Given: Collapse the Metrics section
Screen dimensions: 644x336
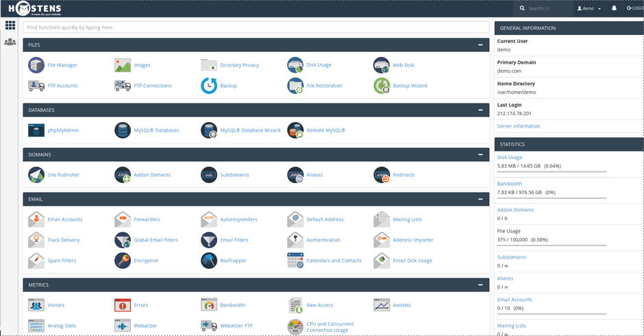Looking at the screenshot, I should pyautogui.click(x=480, y=285).
